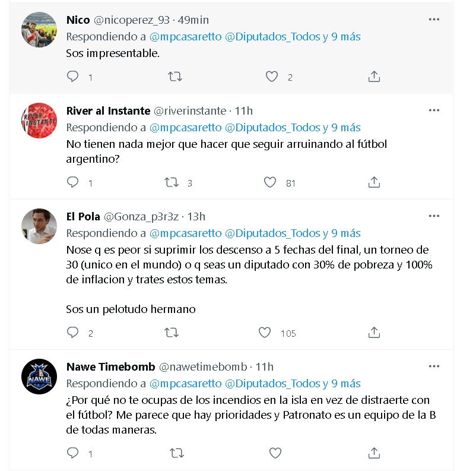Screen dimensions: 476x471
Task: Open @Diputados_Todos mention in El Pola's reply
Action: [272, 233]
